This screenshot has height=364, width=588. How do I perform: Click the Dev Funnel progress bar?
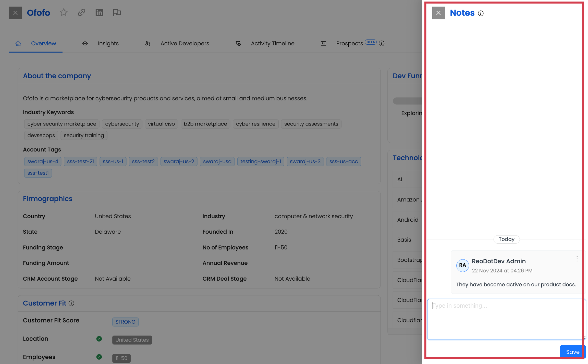tap(407, 101)
